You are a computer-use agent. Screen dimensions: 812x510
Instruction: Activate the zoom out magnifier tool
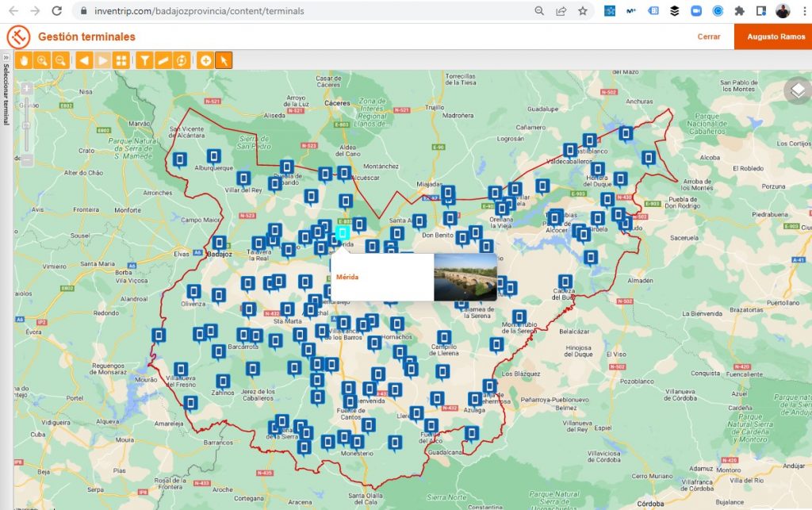point(60,60)
